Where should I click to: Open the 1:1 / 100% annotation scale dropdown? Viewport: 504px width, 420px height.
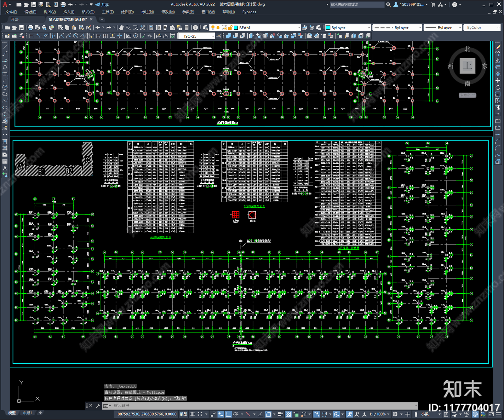pyautogui.click(x=380, y=414)
